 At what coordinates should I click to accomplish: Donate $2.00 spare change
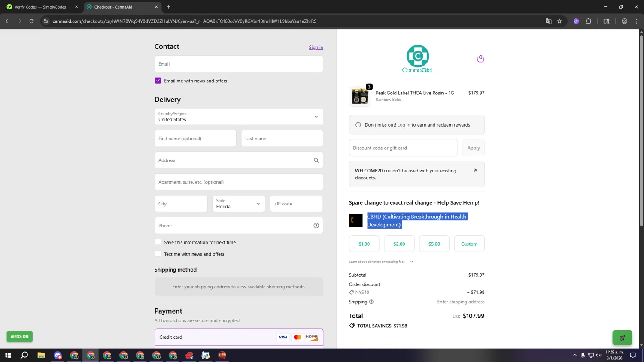click(x=399, y=244)
